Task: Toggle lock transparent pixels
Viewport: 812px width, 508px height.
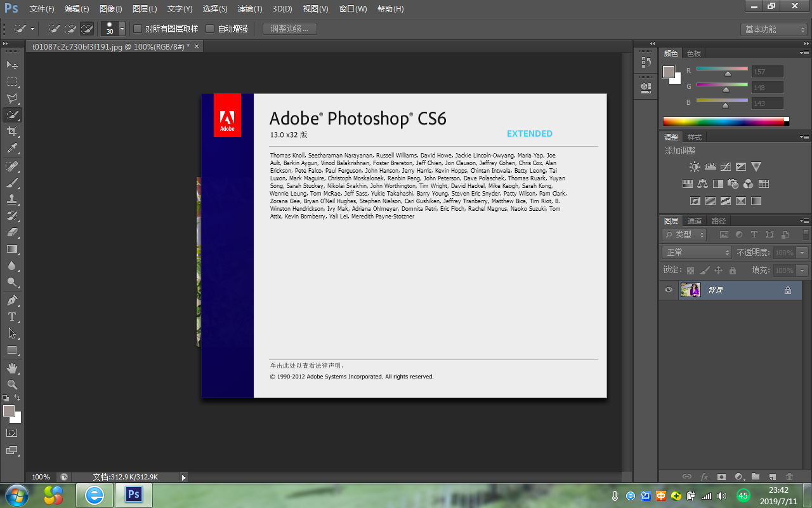Action: tap(691, 271)
